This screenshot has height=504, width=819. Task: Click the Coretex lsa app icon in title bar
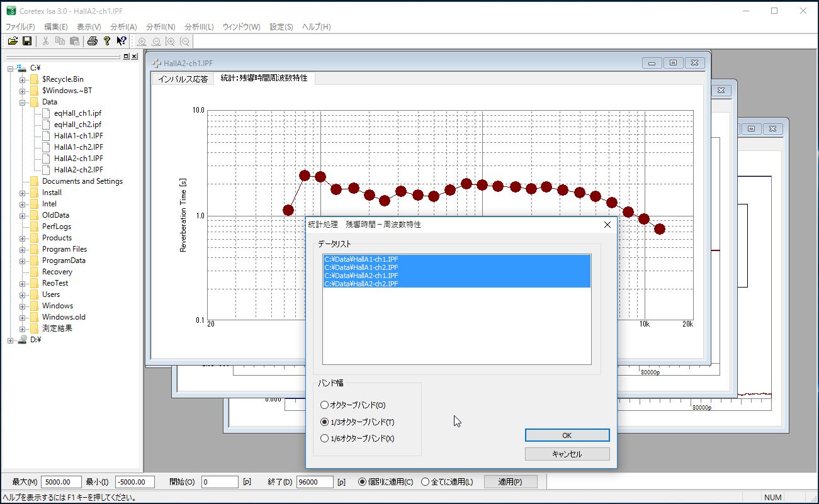click(11, 11)
